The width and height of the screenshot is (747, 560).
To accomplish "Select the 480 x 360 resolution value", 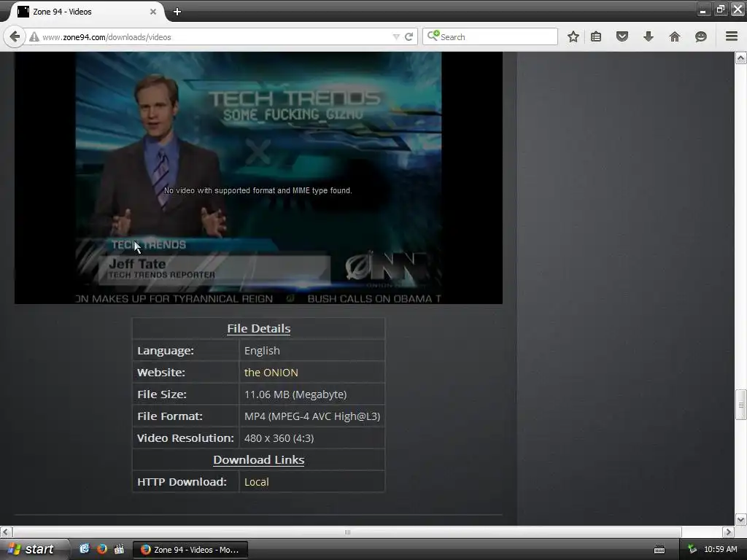I will pyautogui.click(x=279, y=438).
